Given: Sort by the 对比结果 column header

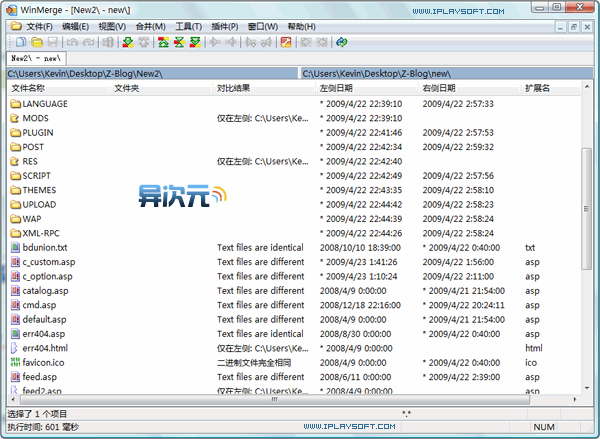Looking at the screenshot, I should click(x=264, y=88).
